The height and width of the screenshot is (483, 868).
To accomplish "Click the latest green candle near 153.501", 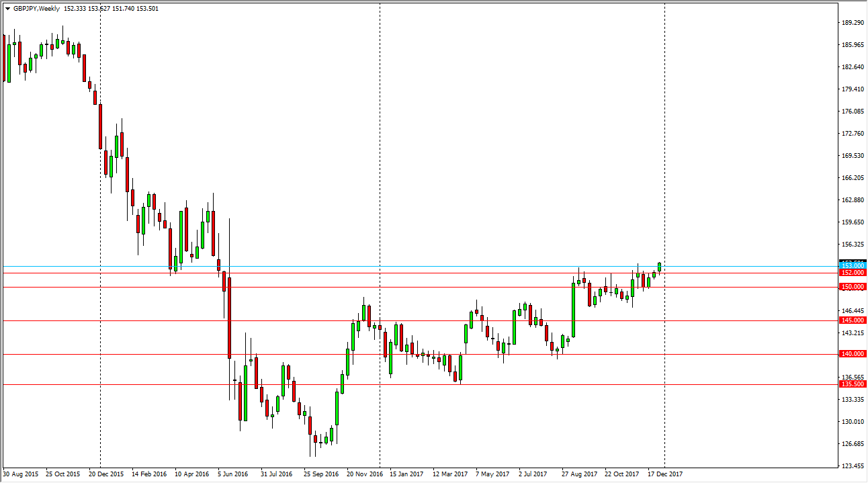I will [x=659, y=267].
